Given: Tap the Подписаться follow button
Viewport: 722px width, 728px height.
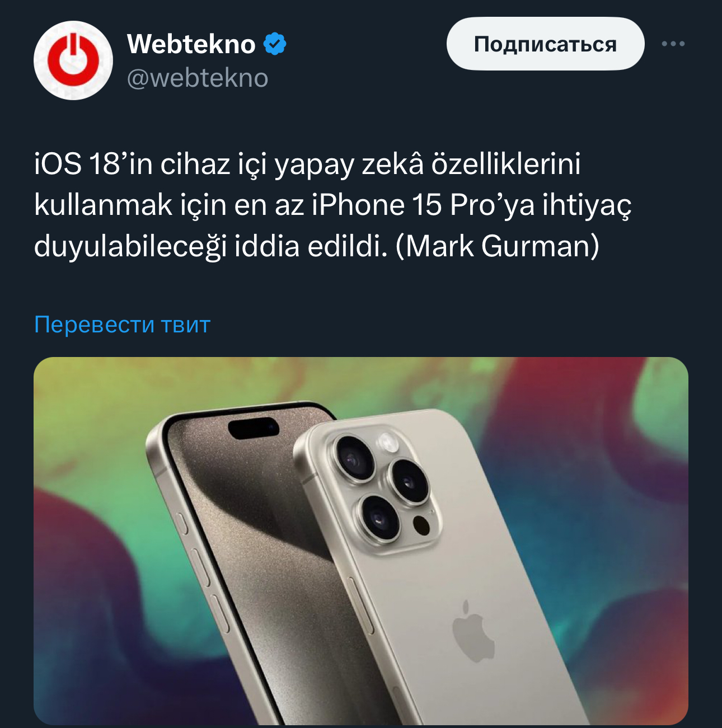Looking at the screenshot, I should (x=545, y=44).
